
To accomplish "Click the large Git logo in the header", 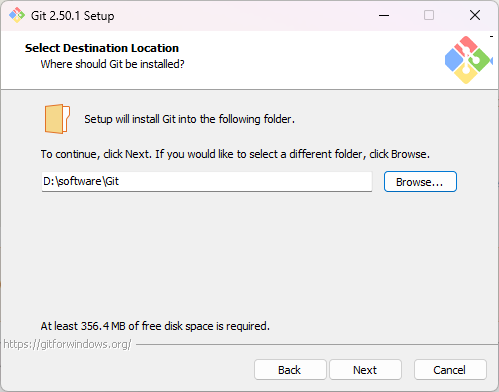I will click(x=468, y=60).
